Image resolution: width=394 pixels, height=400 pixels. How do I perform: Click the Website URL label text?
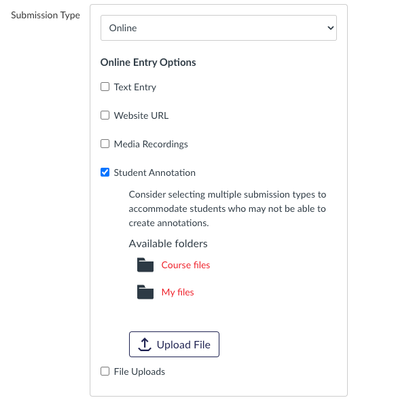(x=141, y=116)
